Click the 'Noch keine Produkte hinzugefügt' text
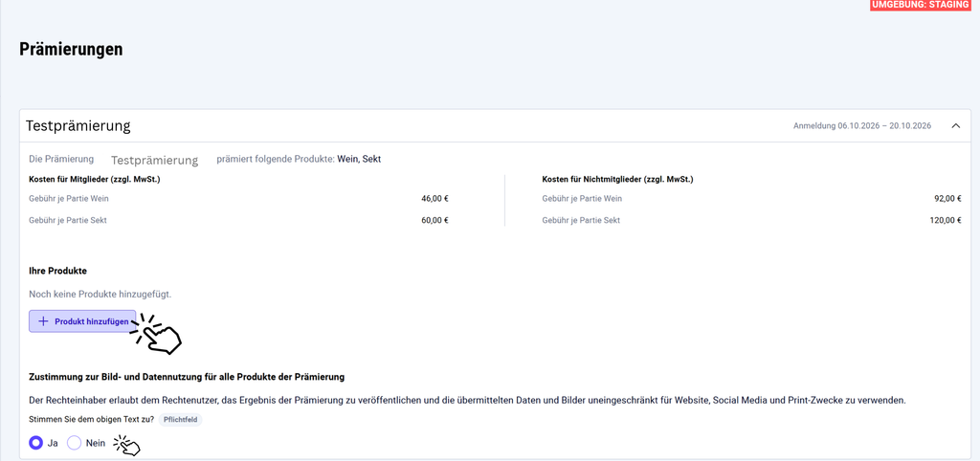Screen dimensions: 980x461 point(100,294)
